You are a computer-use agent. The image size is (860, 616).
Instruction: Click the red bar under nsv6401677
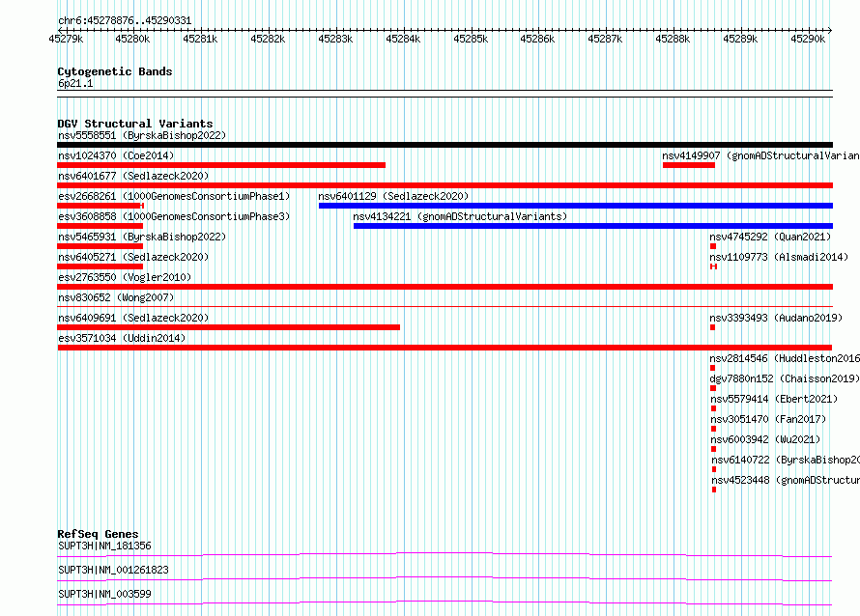444,185
